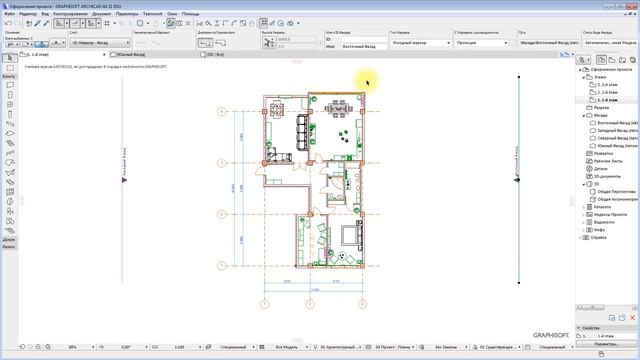640x360 pixels.
Task: Open the marker type dropdown
Action: coord(420,42)
